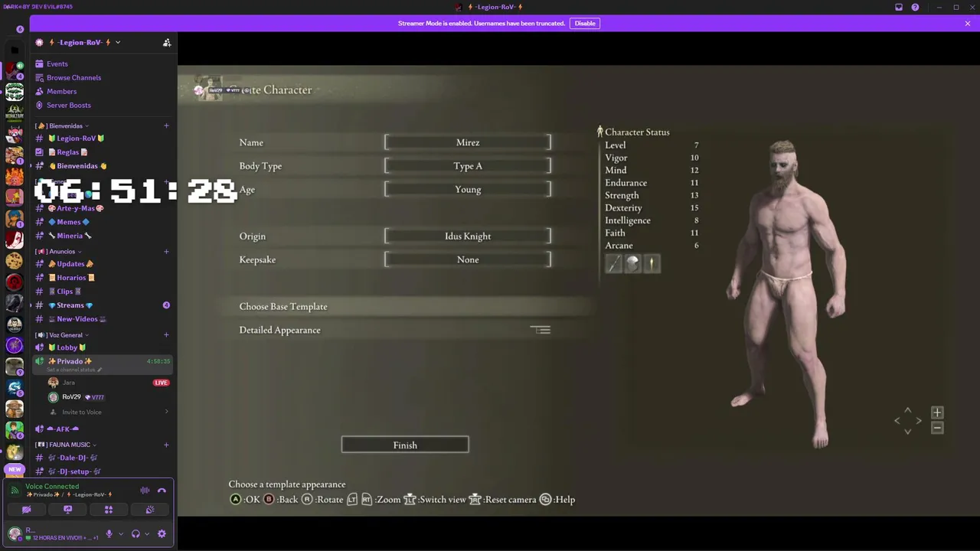Screen dimensions: 980x551
Task: Open the Bienvenidas text channel
Action: click(77, 166)
